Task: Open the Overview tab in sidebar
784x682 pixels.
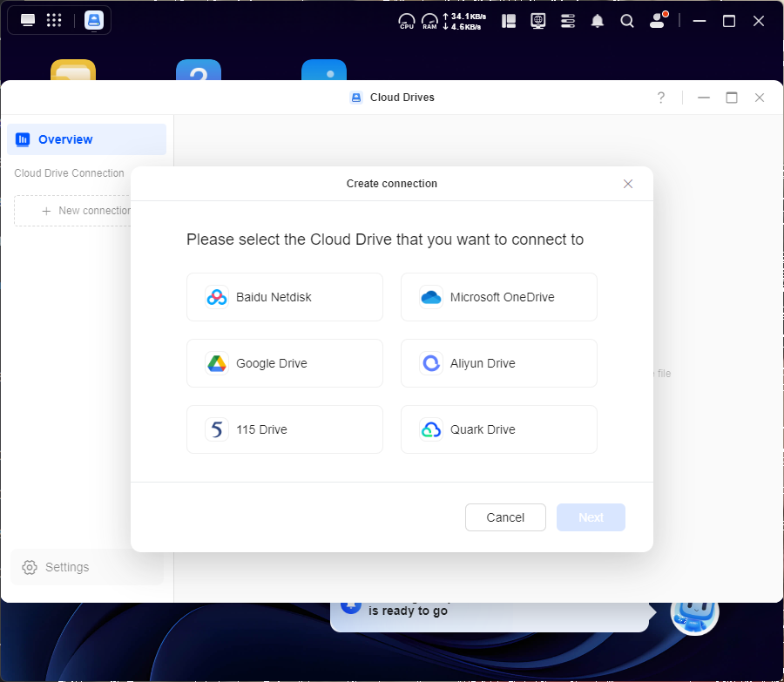Action: 86,139
